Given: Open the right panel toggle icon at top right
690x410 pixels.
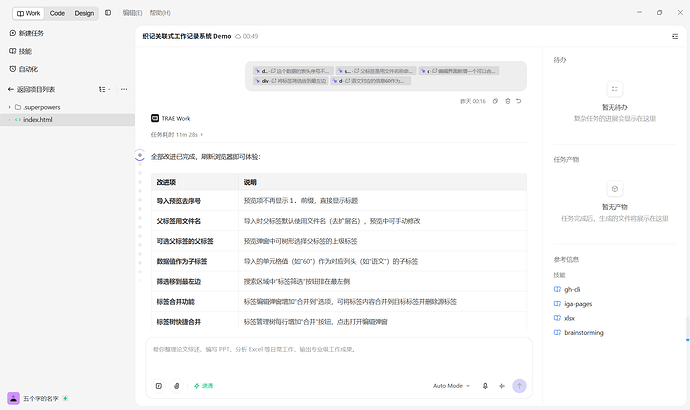Looking at the screenshot, I should click(675, 37).
